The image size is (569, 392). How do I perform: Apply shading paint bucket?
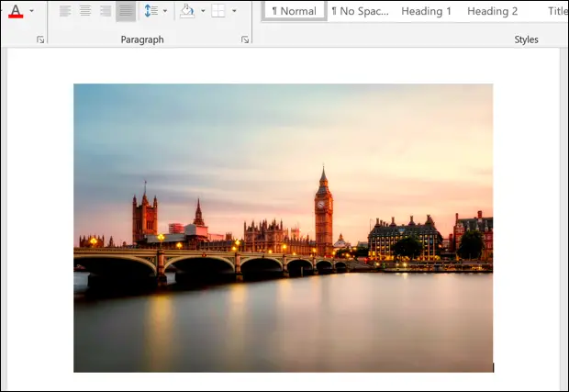(x=187, y=11)
